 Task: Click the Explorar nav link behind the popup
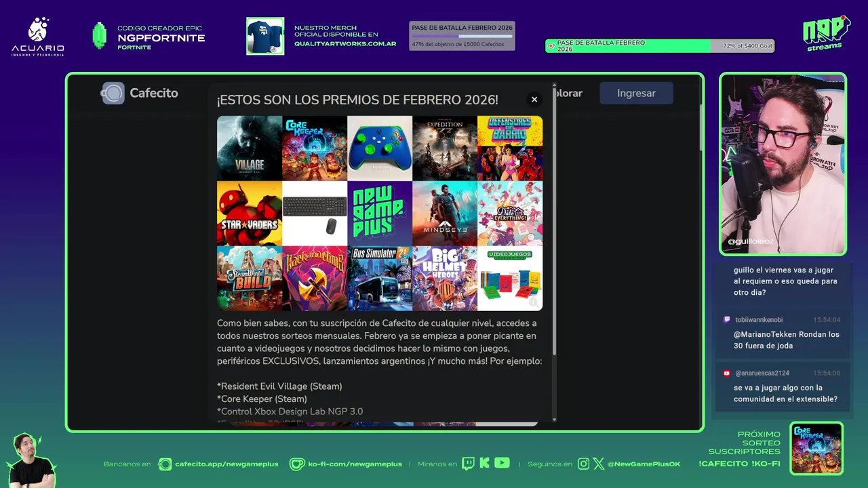pyautogui.click(x=568, y=93)
